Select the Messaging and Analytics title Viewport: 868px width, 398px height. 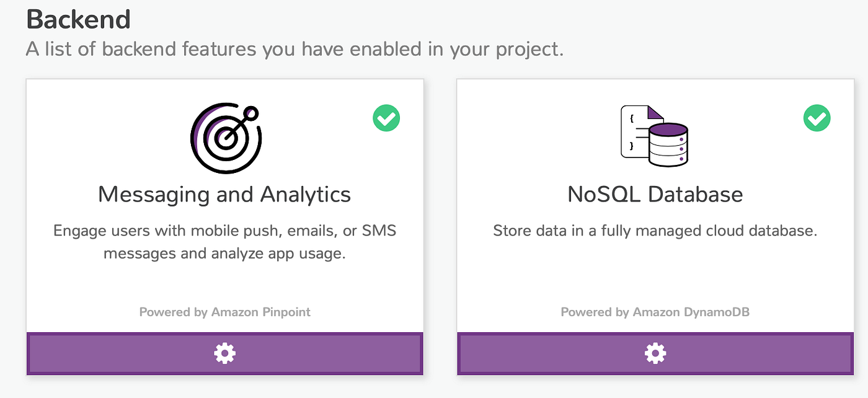pyautogui.click(x=224, y=195)
